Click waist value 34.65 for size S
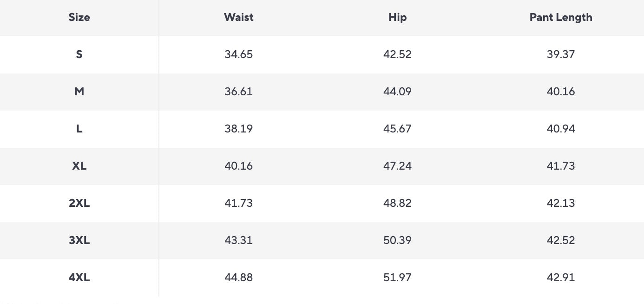Screen dimensions: 644x304 click(x=238, y=54)
